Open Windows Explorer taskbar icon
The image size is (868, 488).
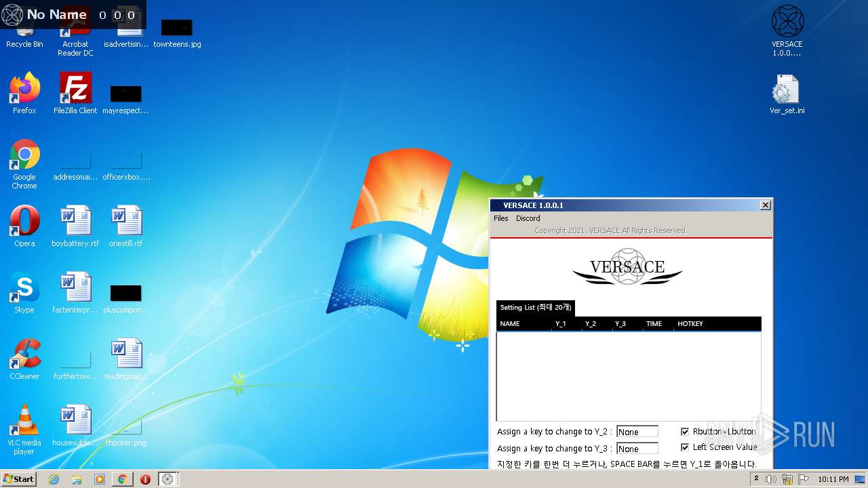tap(77, 479)
